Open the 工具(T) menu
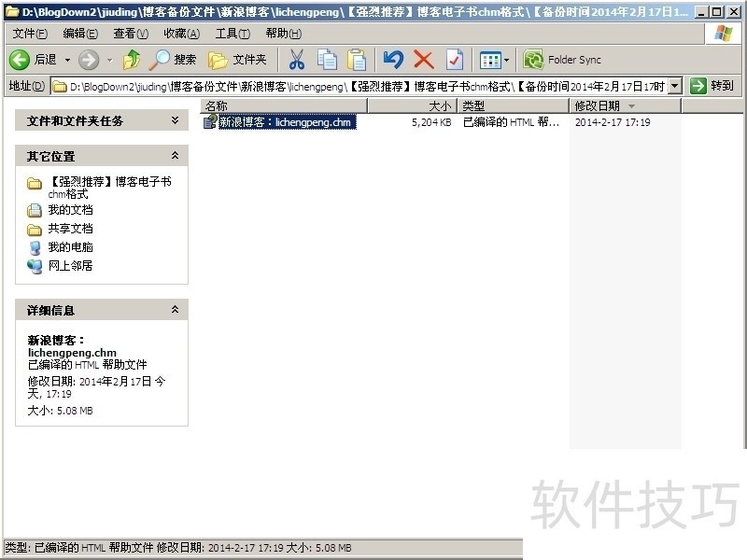This screenshot has height=560, width=747. 233,34
